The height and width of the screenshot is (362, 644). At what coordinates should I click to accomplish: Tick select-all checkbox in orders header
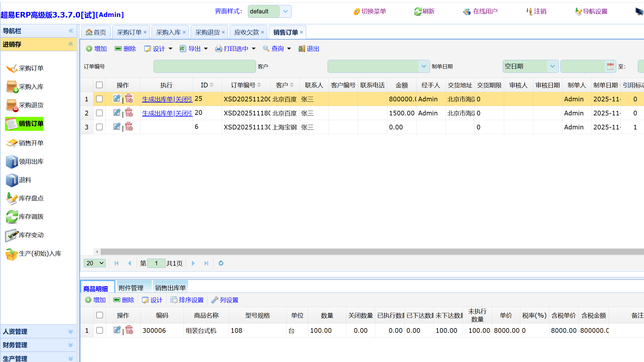point(99,85)
